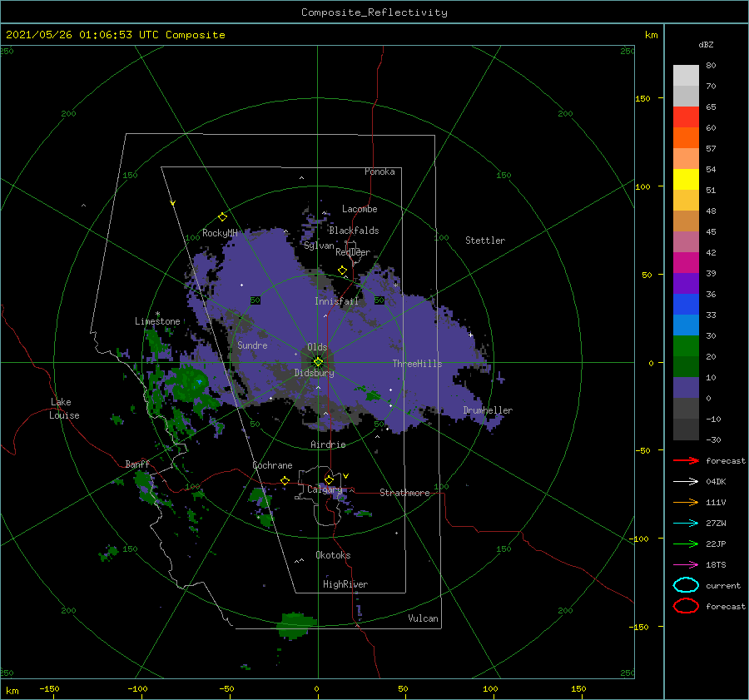Viewport: 749px width, 700px height.
Task: Click the 2021/05/26 01:06:53 UTC timestamp
Action: pos(82,35)
